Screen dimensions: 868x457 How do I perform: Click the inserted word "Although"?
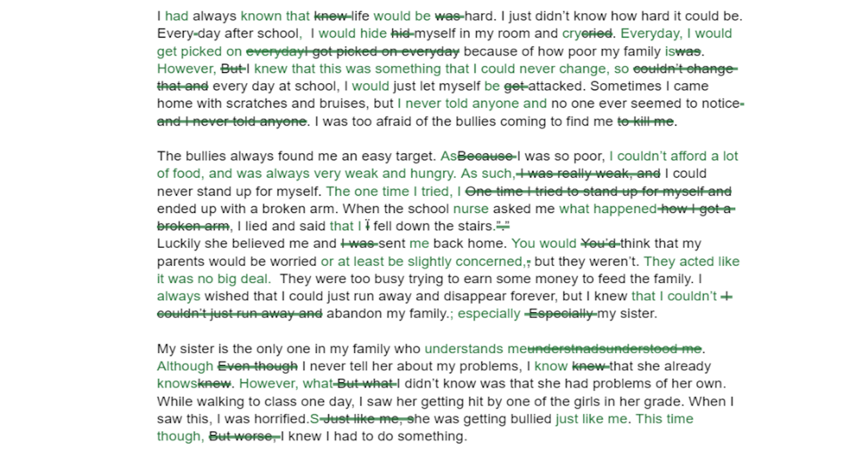point(185,367)
